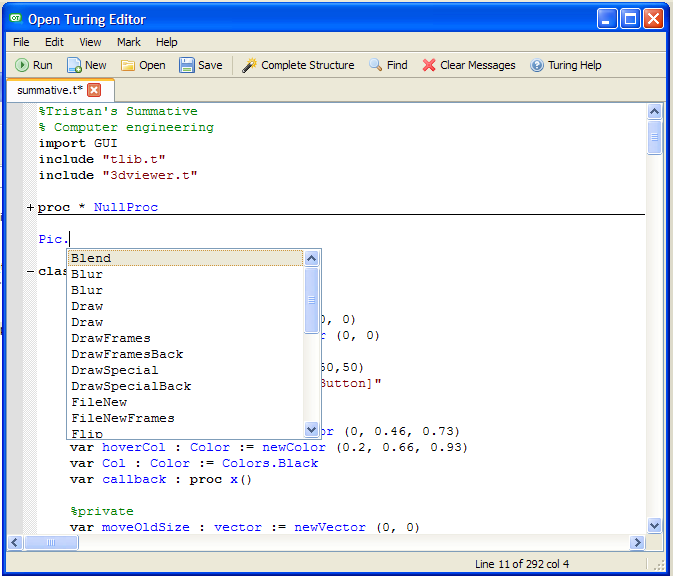Image resolution: width=673 pixels, height=576 pixels.
Task: Click the 'import GUI' code line
Action: 78,143
